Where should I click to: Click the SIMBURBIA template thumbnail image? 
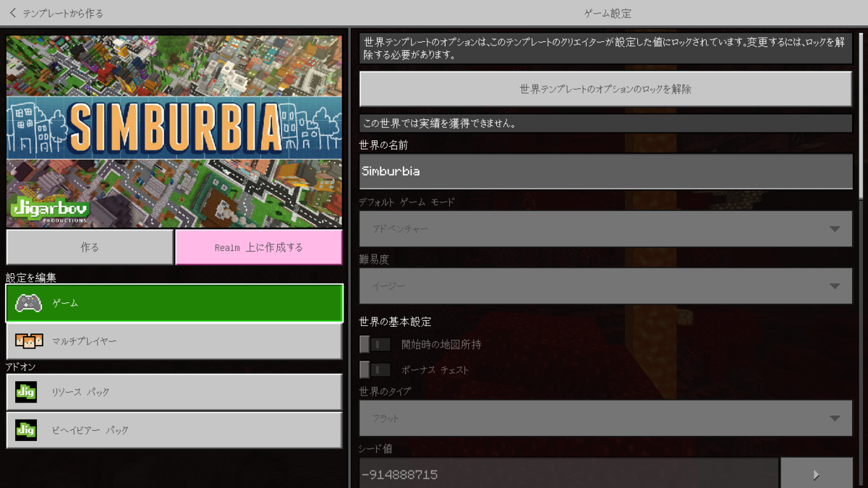(174, 130)
